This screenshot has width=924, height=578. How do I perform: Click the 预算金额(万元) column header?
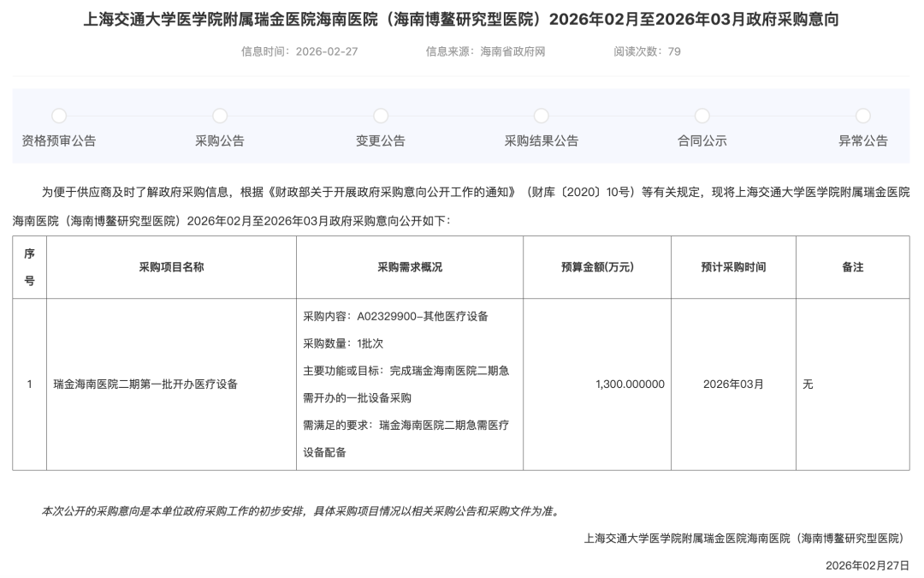click(597, 267)
